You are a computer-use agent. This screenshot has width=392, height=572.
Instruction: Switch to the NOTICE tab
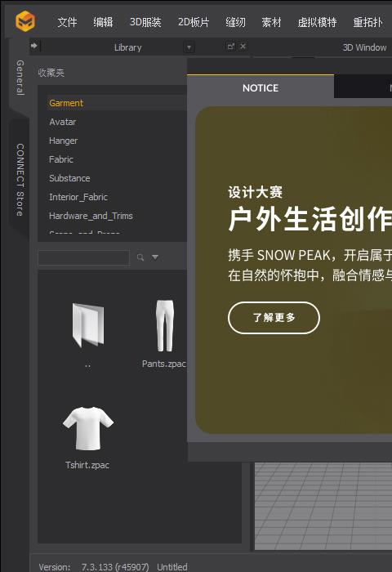(261, 87)
